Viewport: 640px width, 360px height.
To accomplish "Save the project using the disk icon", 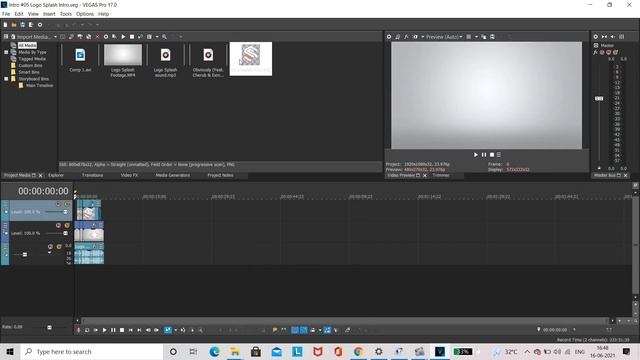I will pyautogui.click(x=22, y=25).
